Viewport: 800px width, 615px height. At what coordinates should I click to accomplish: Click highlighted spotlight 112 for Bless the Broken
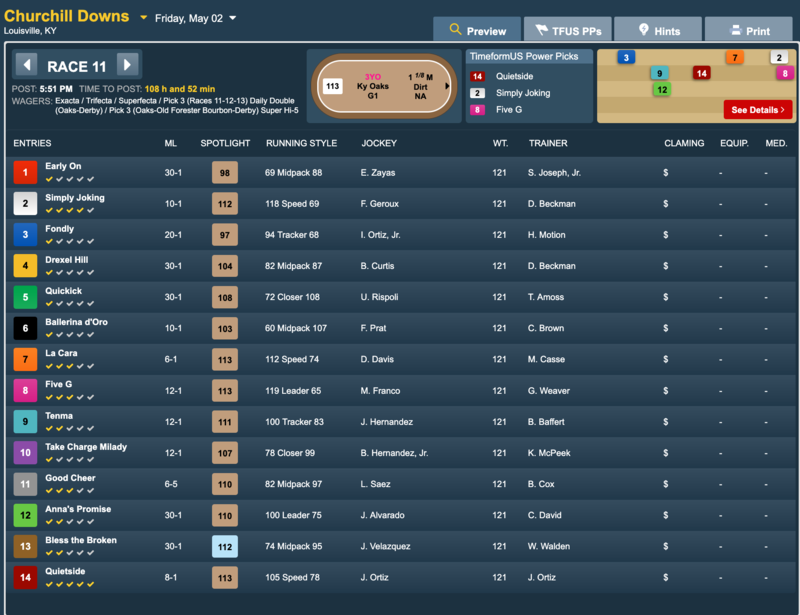tap(224, 547)
